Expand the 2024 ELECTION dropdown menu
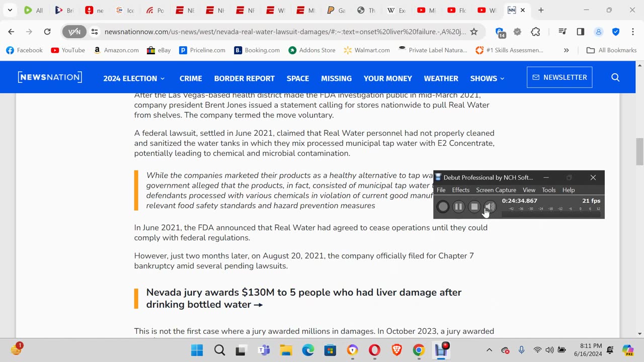The width and height of the screenshot is (644, 362). click(134, 78)
